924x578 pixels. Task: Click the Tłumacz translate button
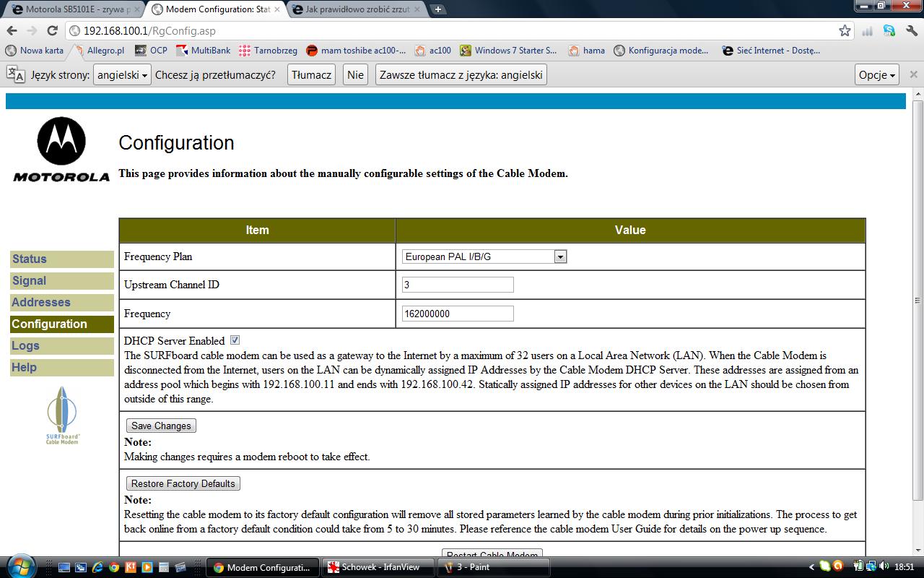[311, 74]
